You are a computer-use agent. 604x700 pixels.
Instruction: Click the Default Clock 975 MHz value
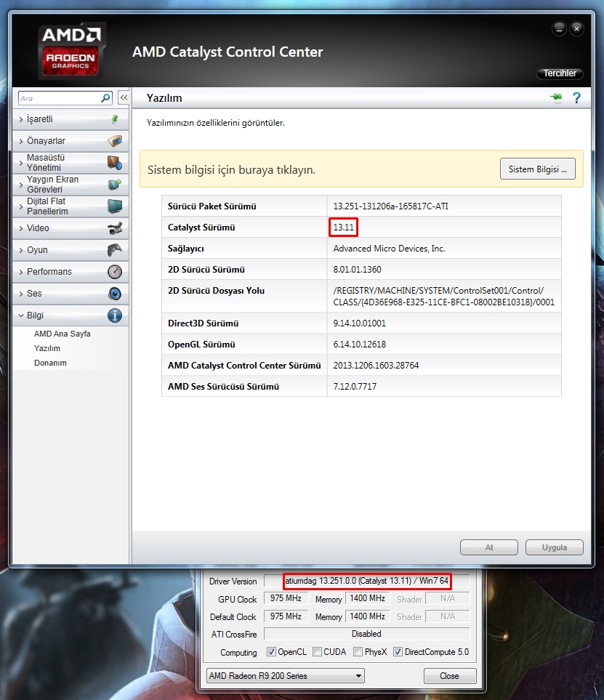[286, 616]
